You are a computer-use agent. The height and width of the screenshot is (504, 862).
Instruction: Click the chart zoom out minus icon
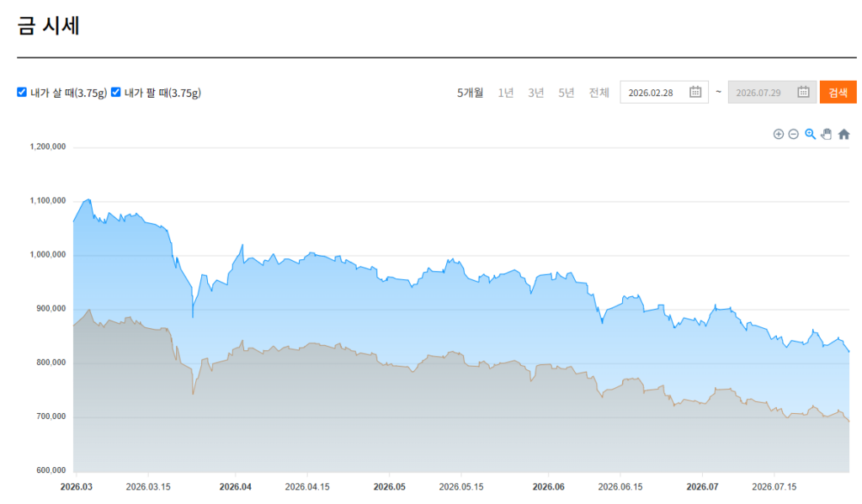[793, 134]
